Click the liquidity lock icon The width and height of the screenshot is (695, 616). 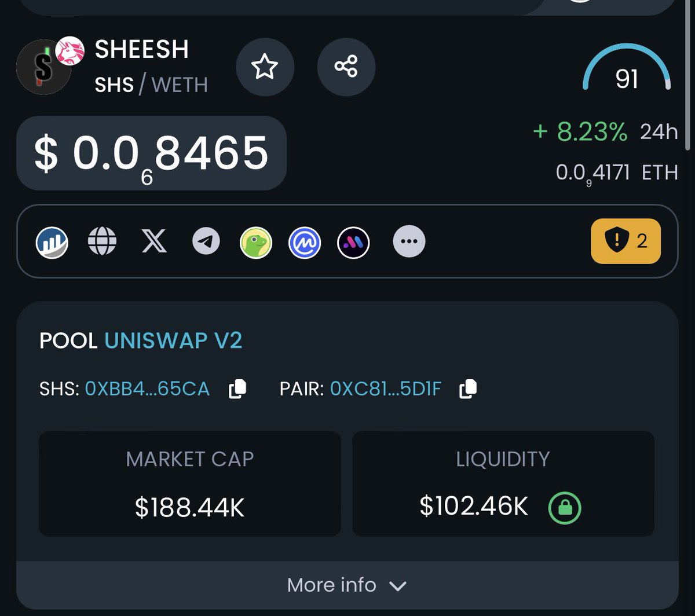click(x=565, y=508)
